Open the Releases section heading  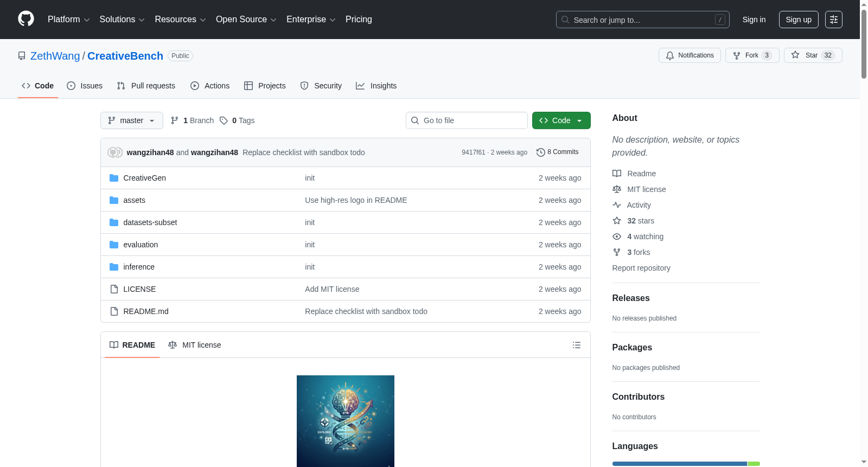[631, 298]
